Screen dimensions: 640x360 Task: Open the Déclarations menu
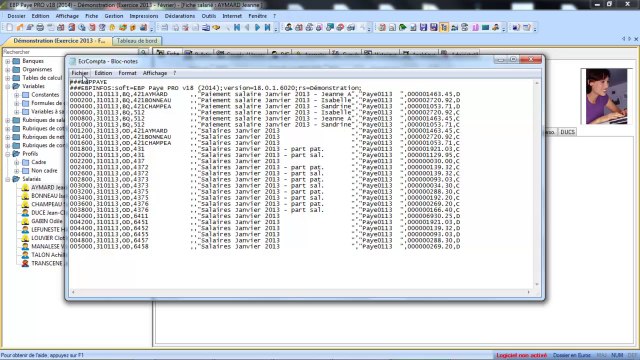[x=180, y=16]
